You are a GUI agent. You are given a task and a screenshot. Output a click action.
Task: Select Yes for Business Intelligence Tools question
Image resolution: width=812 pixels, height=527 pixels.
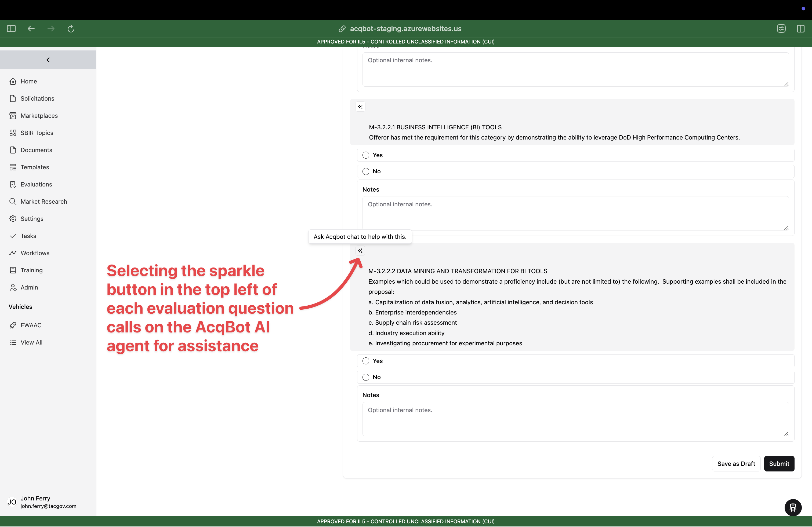(x=366, y=155)
